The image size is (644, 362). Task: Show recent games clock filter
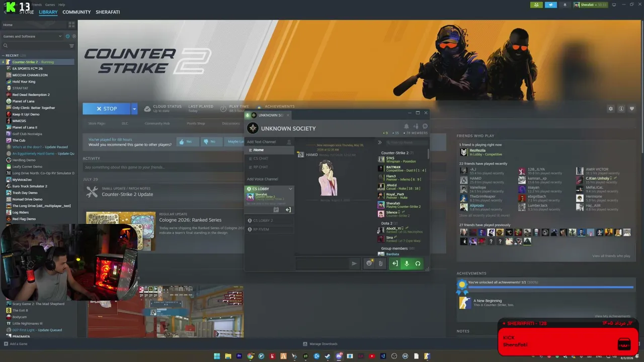point(67,36)
